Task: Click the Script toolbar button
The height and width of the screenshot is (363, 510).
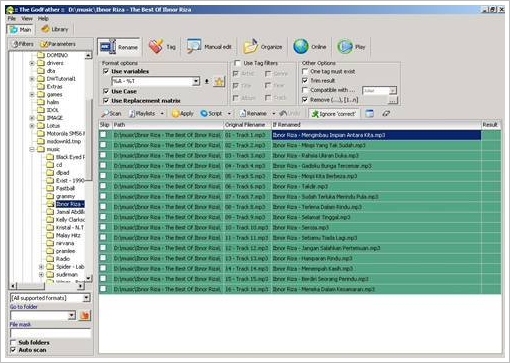Action: pos(211,114)
